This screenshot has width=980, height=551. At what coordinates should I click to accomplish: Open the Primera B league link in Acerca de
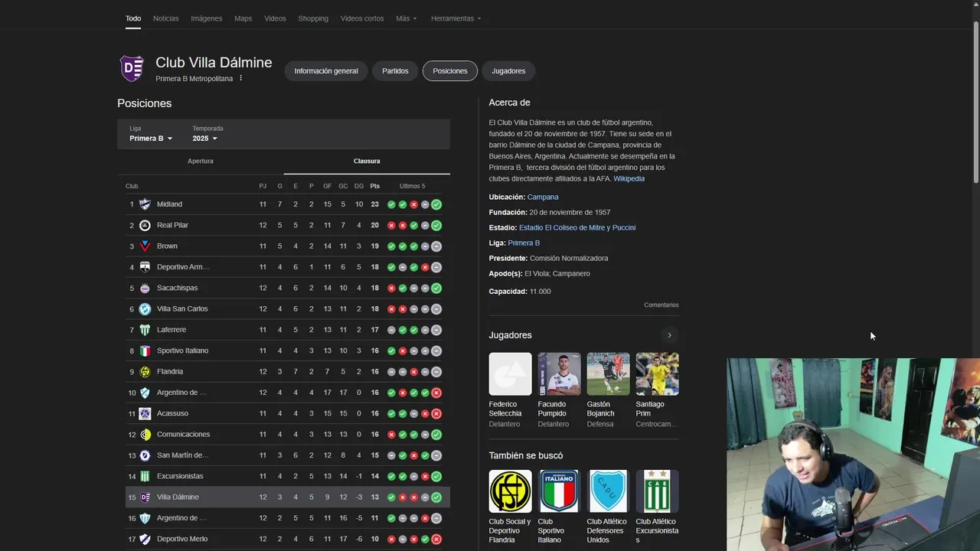click(x=524, y=243)
